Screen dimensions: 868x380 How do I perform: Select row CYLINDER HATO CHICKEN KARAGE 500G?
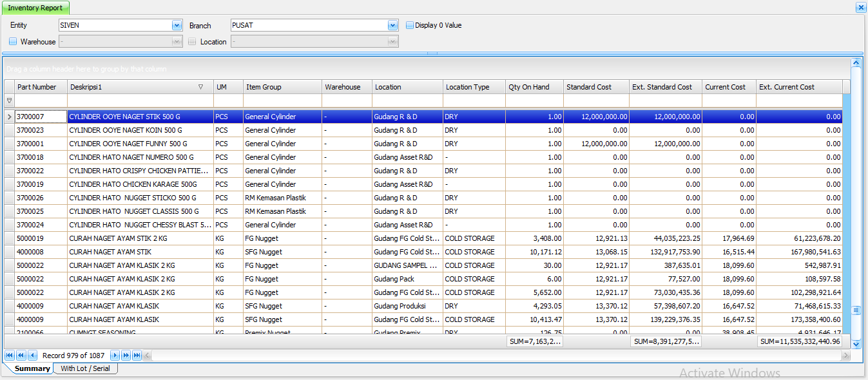coord(423,184)
